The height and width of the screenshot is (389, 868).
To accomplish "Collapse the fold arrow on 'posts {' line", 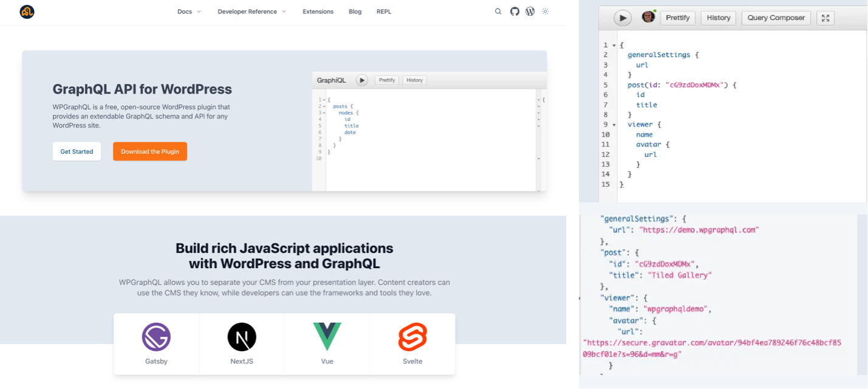I will point(324,106).
